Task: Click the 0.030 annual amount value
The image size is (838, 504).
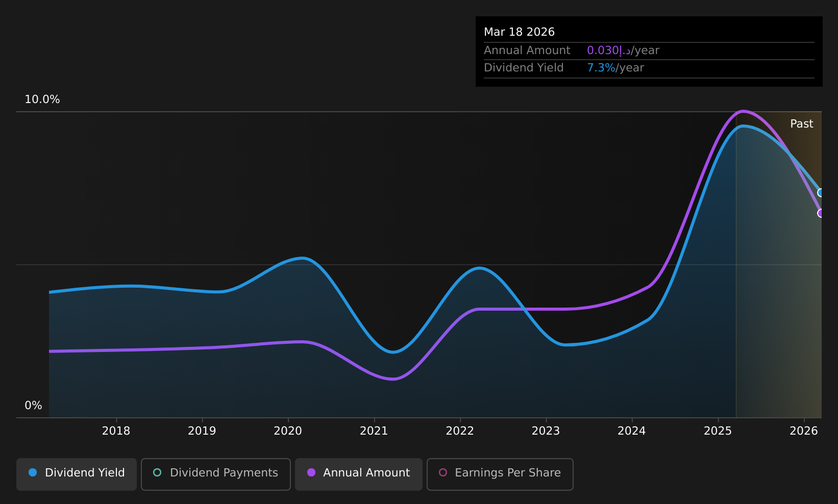Action: pyautogui.click(x=623, y=51)
